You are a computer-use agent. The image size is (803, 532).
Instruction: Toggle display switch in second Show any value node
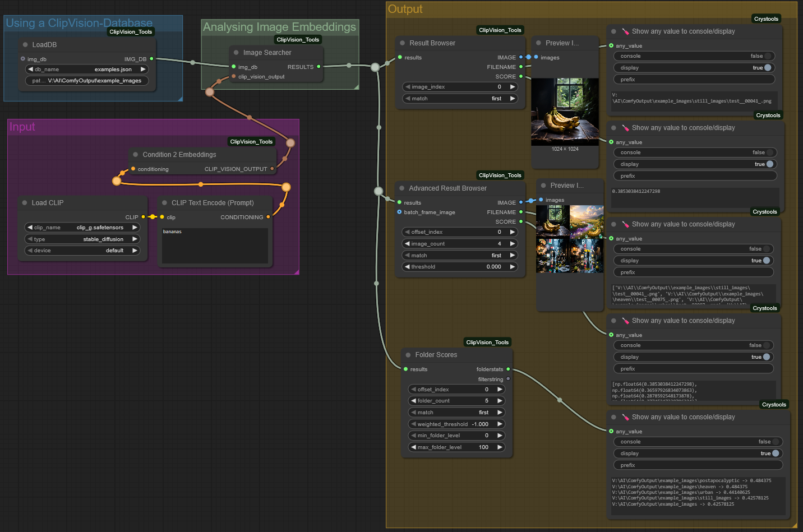pyautogui.click(x=695, y=164)
